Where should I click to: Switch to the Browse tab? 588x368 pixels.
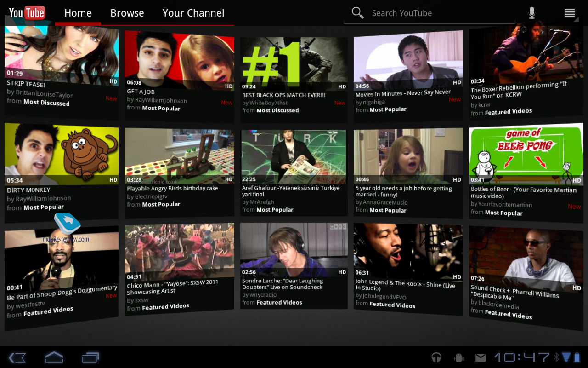pyautogui.click(x=127, y=13)
